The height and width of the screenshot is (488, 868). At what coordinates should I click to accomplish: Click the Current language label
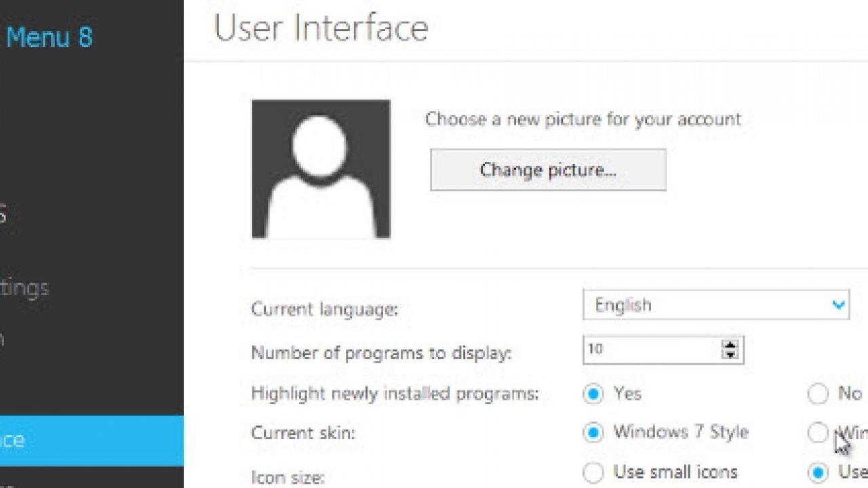324,310
